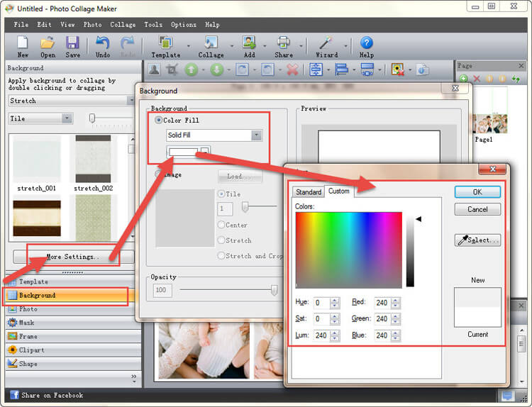This screenshot has height=407, width=532.
Task: Click Cancel in the color dialog
Action: click(477, 209)
